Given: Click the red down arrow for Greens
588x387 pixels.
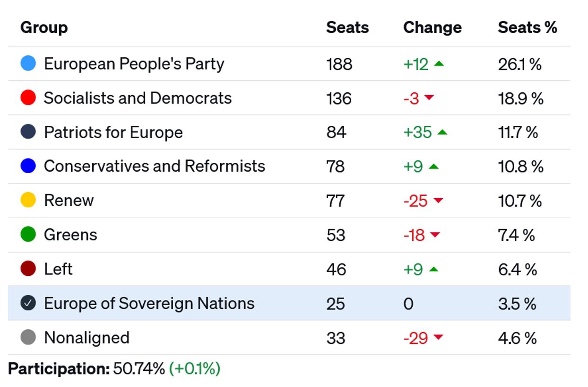Looking at the screenshot, I should pyautogui.click(x=435, y=235).
